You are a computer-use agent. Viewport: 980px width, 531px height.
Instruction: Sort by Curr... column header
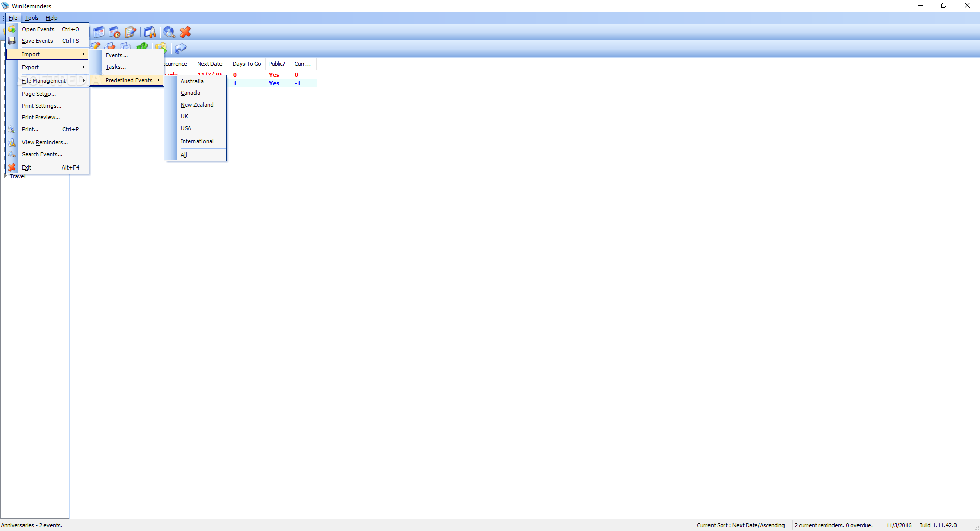[303, 64]
